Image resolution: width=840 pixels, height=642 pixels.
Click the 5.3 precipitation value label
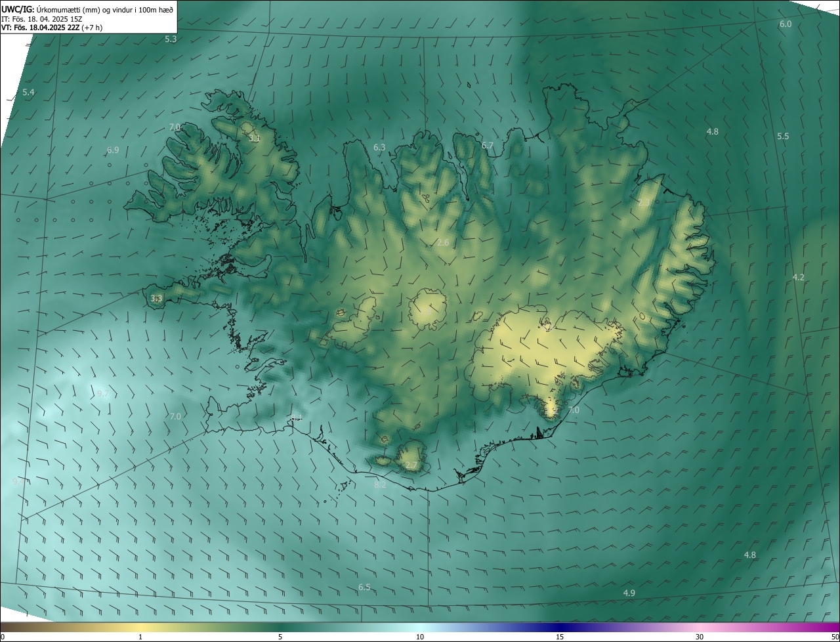click(171, 39)
